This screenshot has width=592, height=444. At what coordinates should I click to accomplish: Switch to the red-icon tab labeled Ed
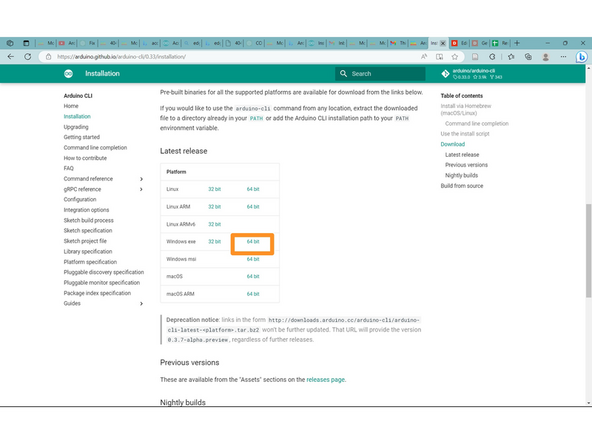pyautogui.click(x=459, y=43)
